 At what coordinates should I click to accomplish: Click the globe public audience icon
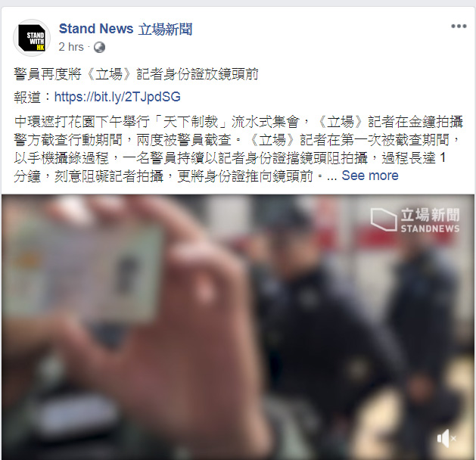point(99,48)
